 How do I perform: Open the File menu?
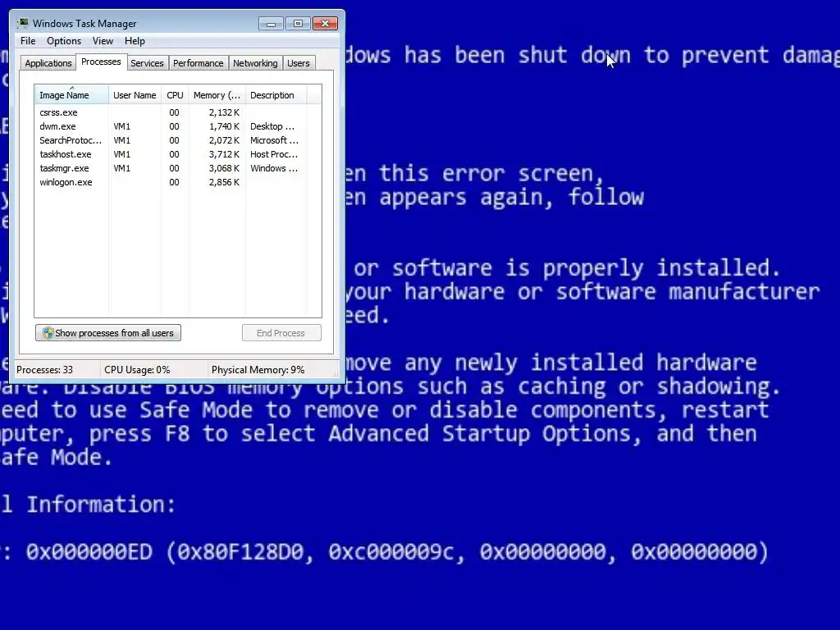(x=28, y=41)
